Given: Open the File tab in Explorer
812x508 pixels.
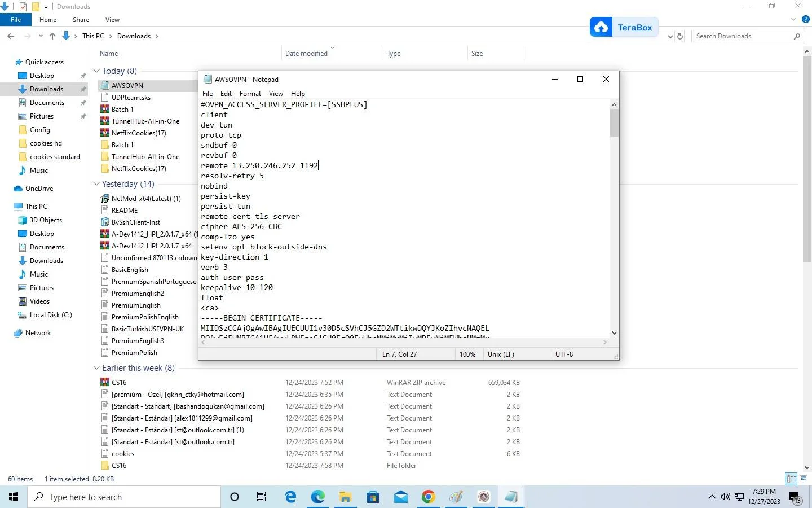Looking at the screenshot, I should pos(16,20).
